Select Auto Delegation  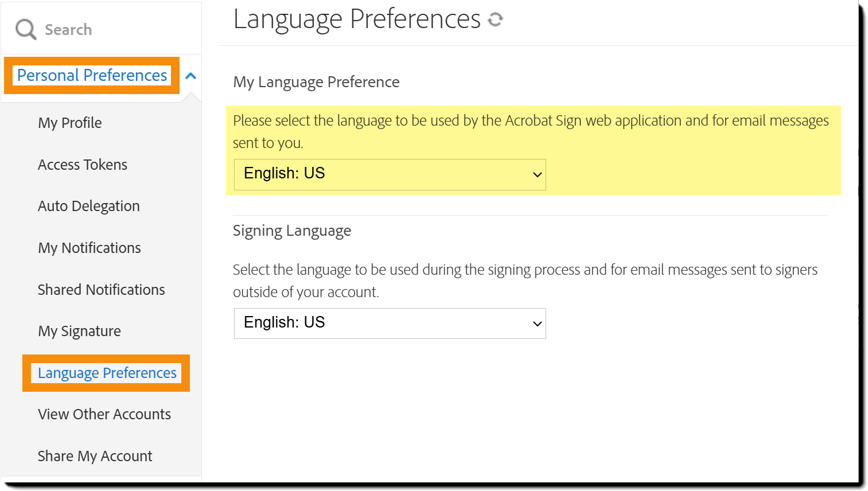tap(89, 206)
